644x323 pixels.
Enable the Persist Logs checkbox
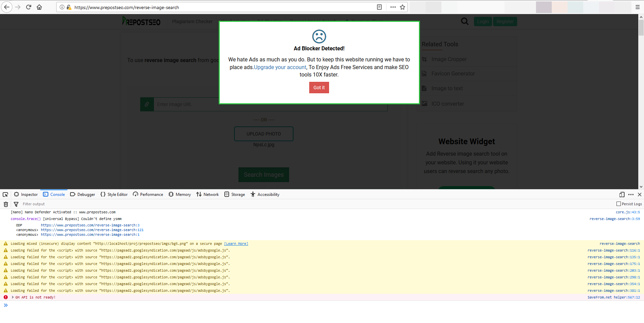click(618, 204)
